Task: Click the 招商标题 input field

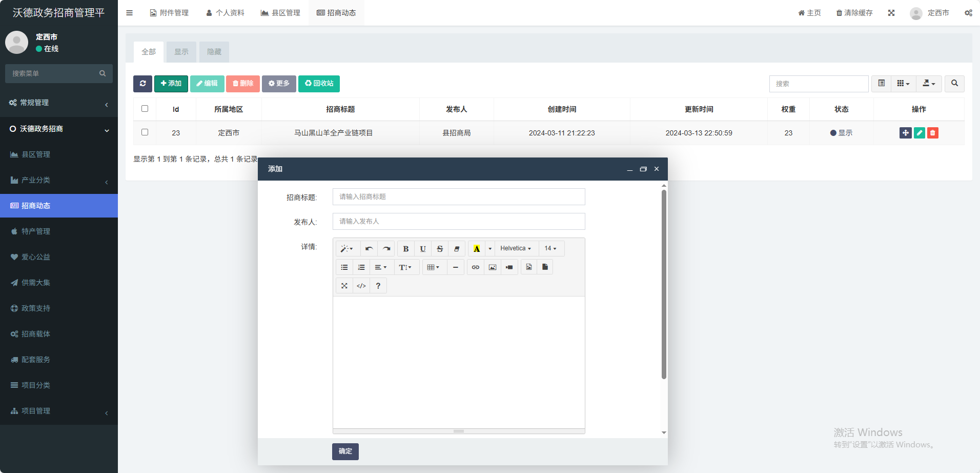Action: tap(458, 197)
